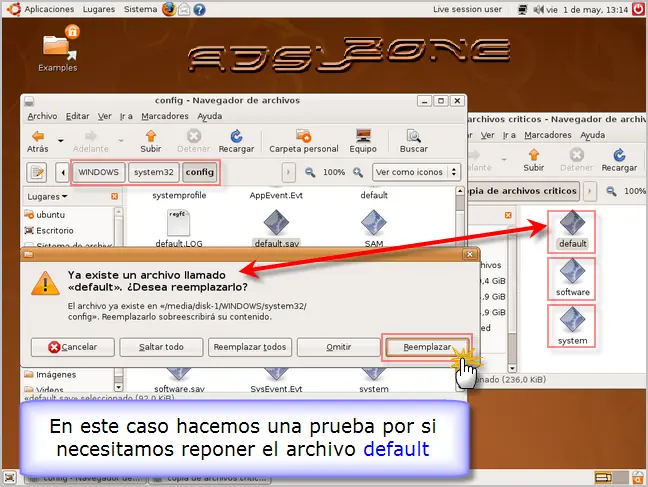Viewport: 648px width, 487px height.
Task: Open the Ver como iconos view dropdown
Action: (x=417, y=172)
